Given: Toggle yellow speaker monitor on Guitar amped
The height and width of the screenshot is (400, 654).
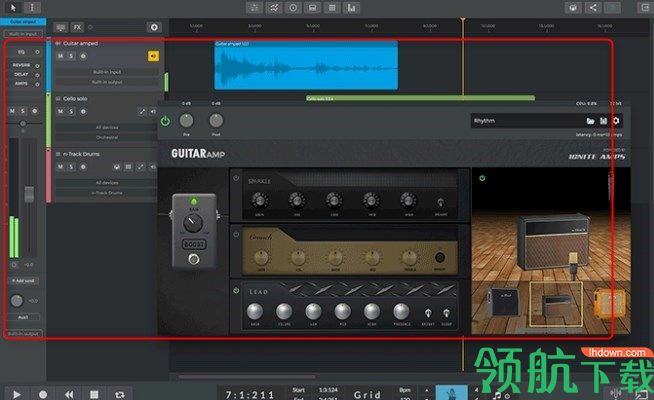Looking at the screenshot, I should click(153, 56).
